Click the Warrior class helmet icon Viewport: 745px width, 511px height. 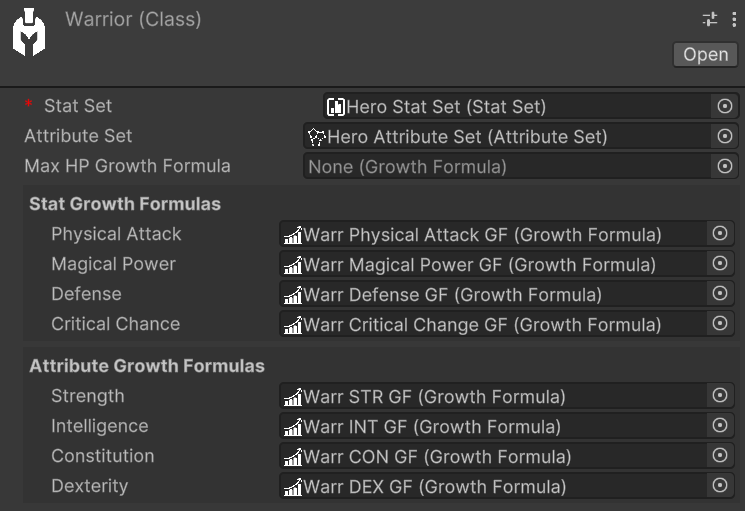tap(29, 33)
